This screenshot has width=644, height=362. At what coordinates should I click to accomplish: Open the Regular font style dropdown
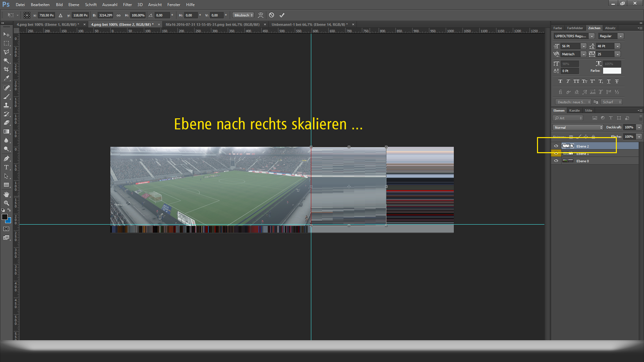tap(621, 36)
